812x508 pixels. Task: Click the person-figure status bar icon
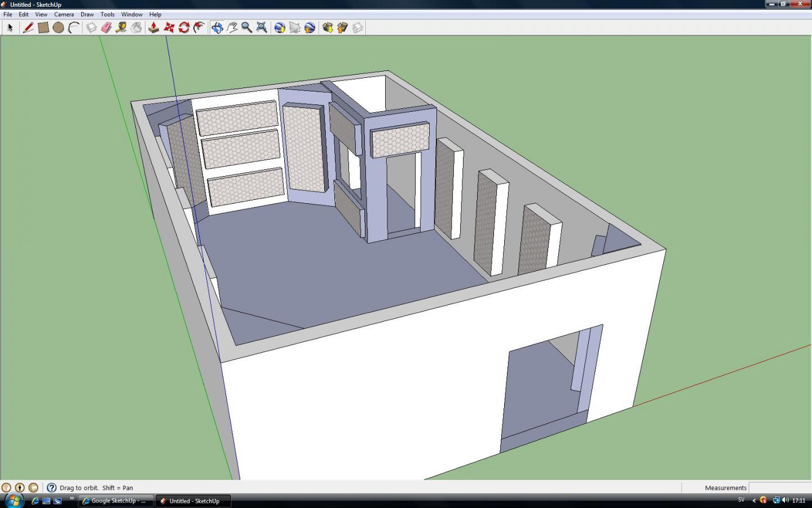[20, 487]
